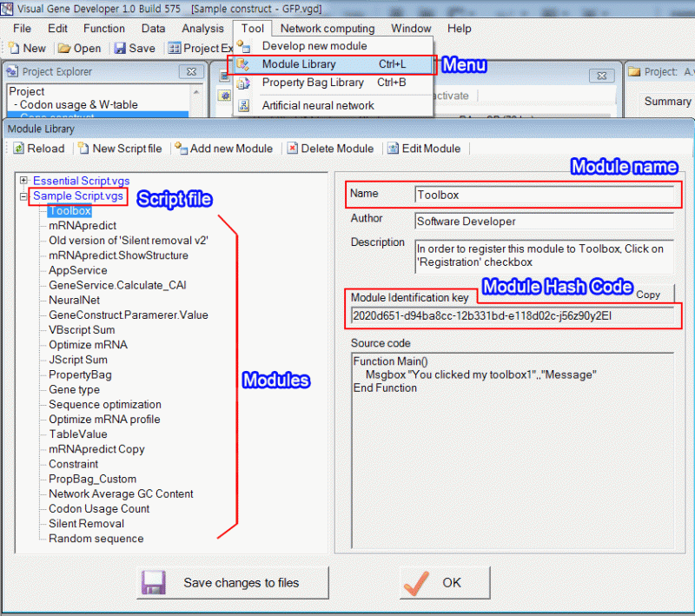Image resolution: width=695 pixels, height=616 pixels.
Task: Open the Edit menu
Action: (57, 29)
